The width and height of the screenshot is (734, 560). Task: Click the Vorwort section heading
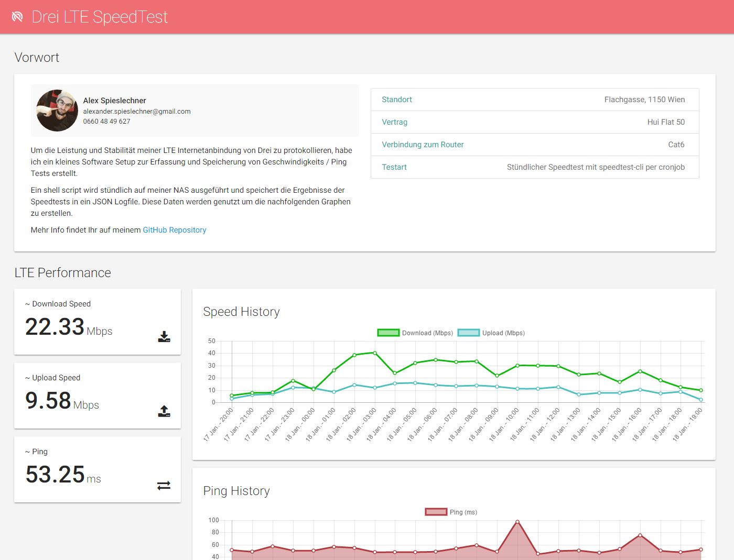(x=37, y=57)
